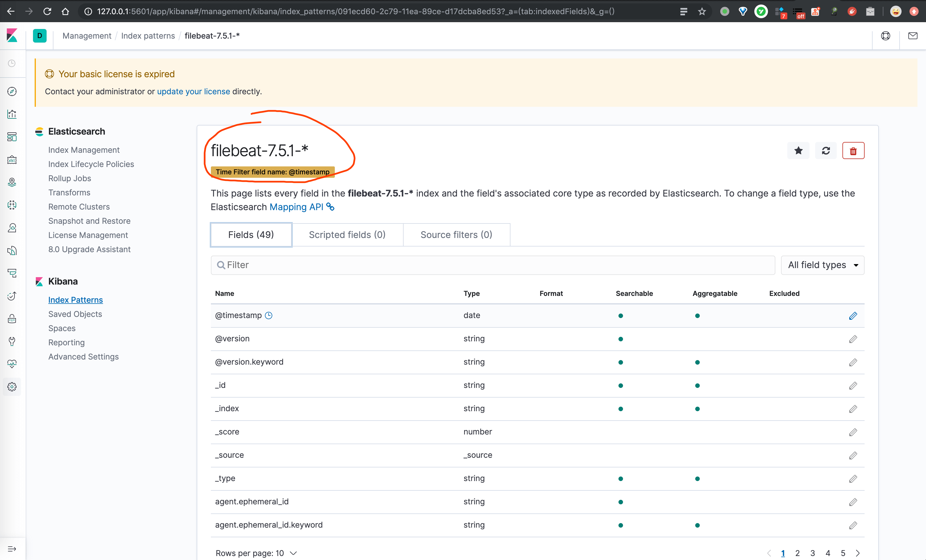Screen dimensions: 926x560
Task: Open the Visualize chart icon in sidebar
Action: 12,114
